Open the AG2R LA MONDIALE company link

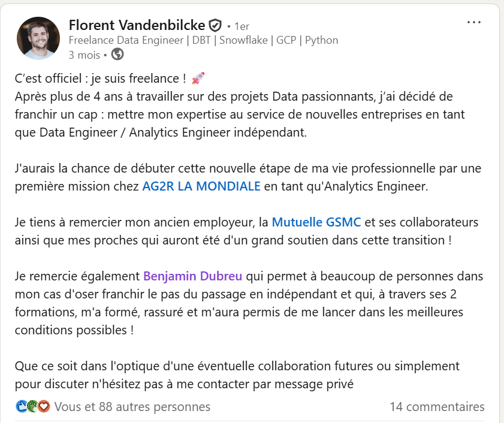tap(201, 186)
